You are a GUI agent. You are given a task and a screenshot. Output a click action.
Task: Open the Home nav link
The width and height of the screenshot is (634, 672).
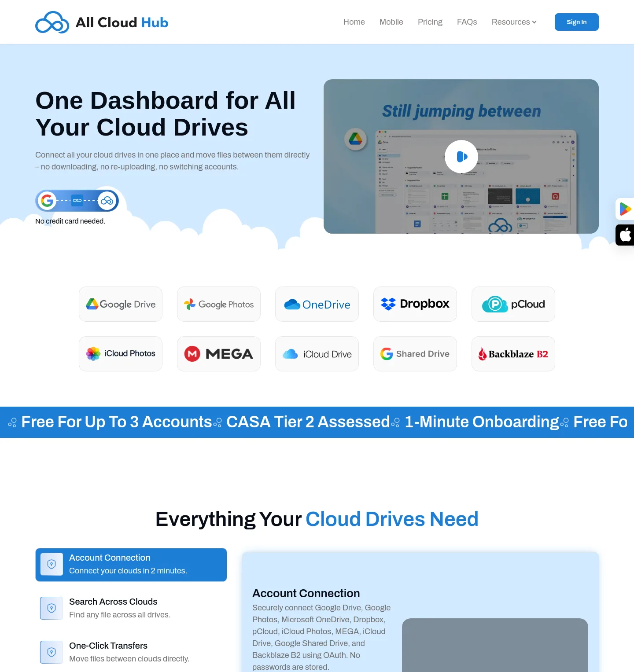point(354,22)
